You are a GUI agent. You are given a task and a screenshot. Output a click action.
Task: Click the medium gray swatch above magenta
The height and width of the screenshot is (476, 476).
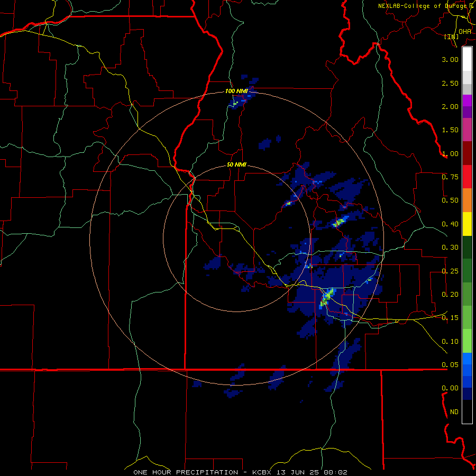pos(467,89)
